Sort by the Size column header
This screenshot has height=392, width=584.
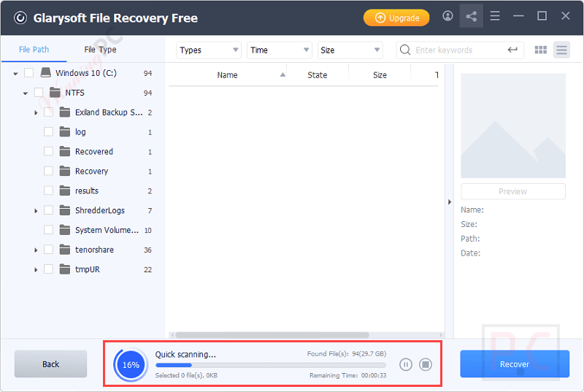(380, 75)
